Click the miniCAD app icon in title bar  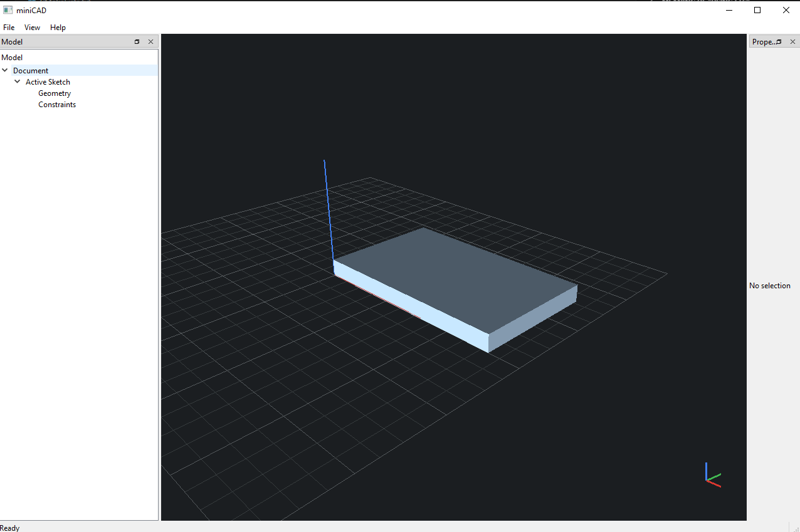coord(8,10)
